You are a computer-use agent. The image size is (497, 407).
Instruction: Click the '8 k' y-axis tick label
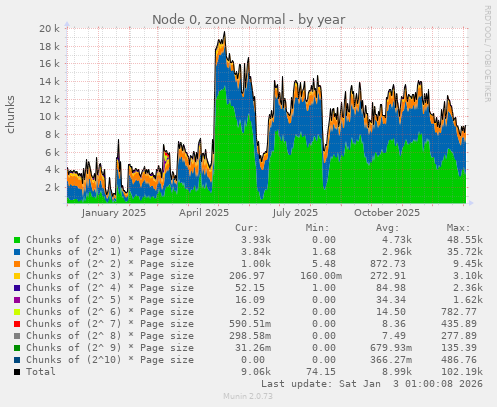[x=52, y=134]
